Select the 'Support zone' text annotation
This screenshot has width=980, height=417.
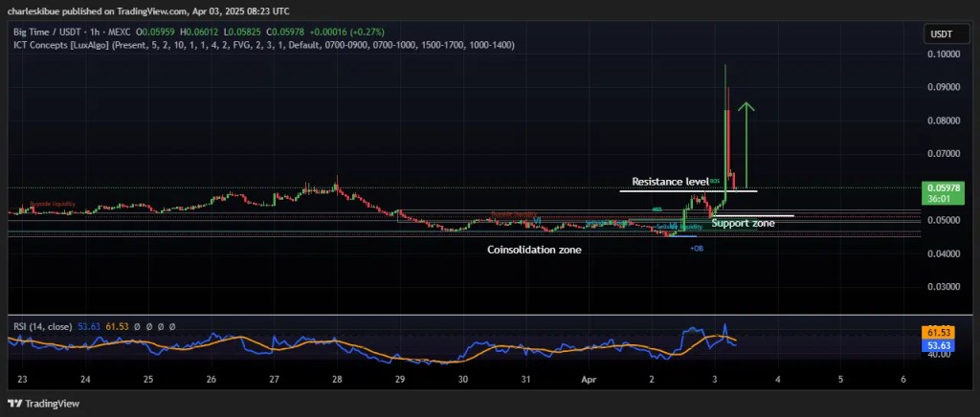click(743, 223)
